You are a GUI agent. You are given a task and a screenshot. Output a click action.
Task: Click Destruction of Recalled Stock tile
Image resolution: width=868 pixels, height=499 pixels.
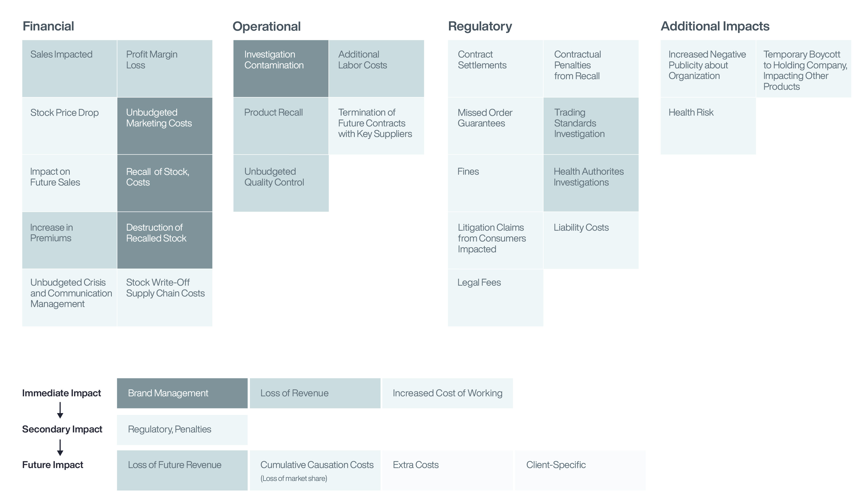click(165, 240)
